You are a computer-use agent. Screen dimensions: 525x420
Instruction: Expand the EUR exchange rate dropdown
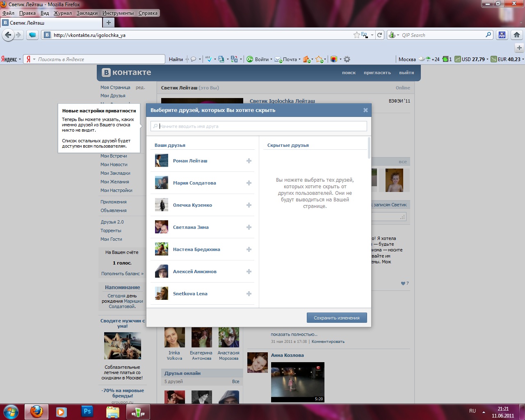point(523,59)
